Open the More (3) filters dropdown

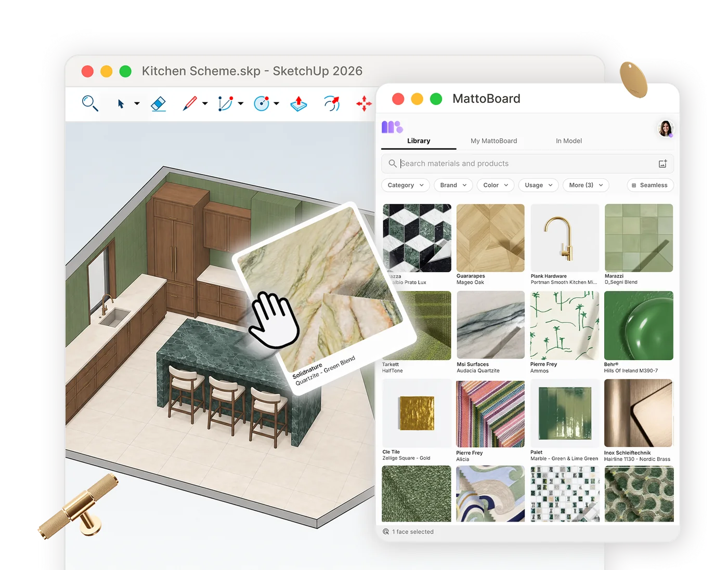(x=586, y=185)
